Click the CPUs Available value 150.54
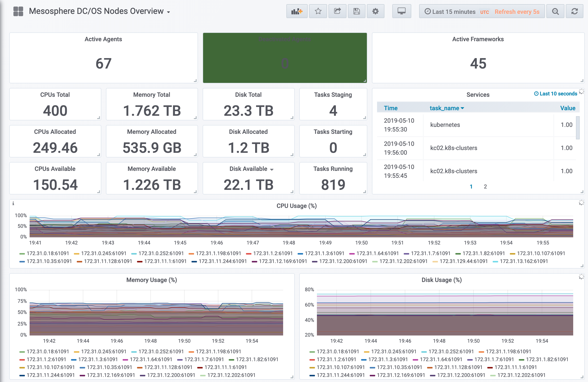Image resolution: width=588 pixels, height=382 pixels. pyautogui.click(x=55, y=185)
